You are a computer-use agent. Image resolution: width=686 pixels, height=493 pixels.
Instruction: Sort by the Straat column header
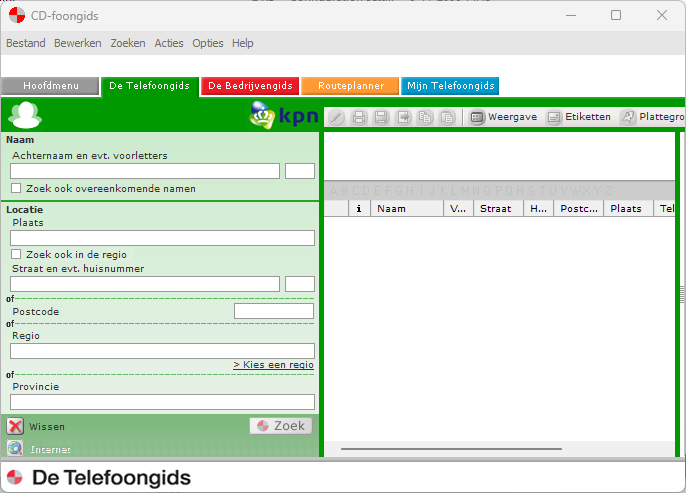coord(498,209)
